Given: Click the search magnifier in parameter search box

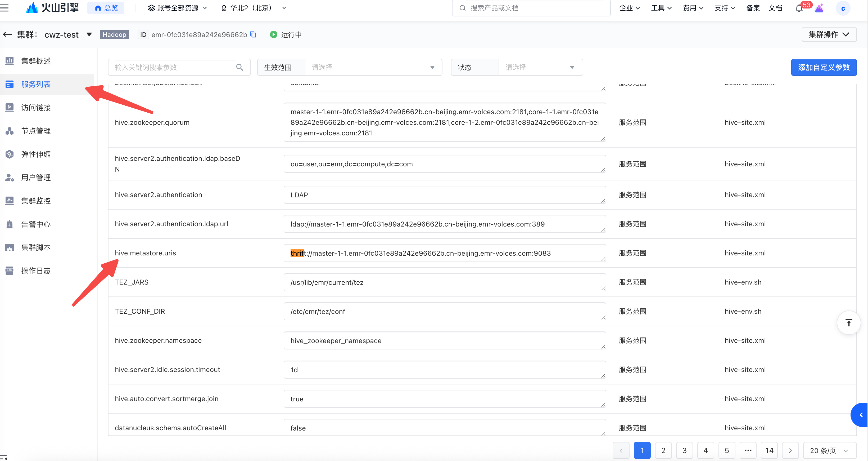Looking at the screenshot, I should 239,68.
